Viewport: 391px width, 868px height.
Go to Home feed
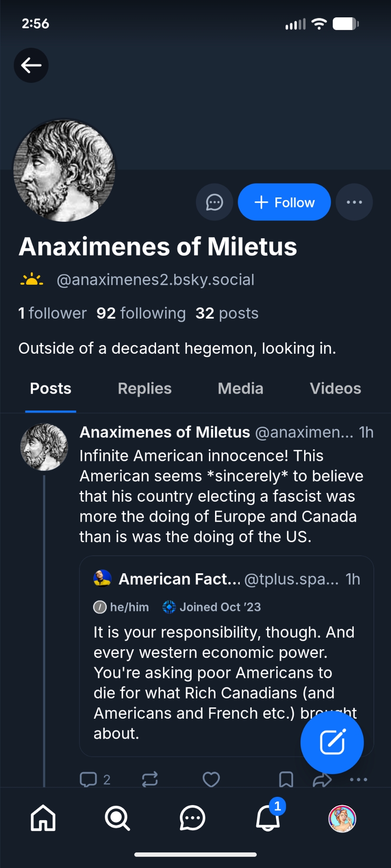[43, 818]
